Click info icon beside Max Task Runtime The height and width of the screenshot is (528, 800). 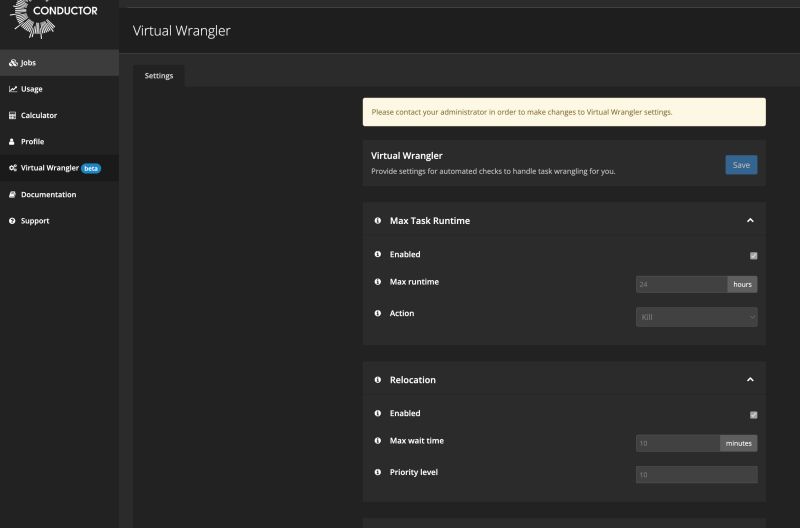378,221
